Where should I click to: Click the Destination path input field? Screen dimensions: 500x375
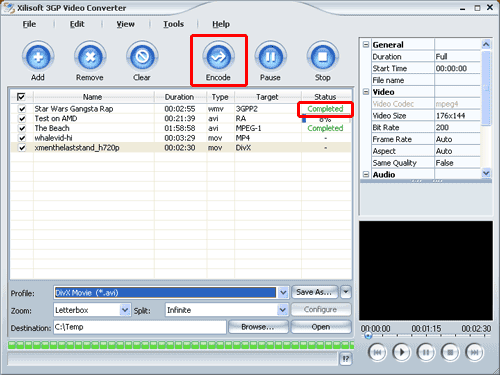pyautogui.click(x=140, y=327)
